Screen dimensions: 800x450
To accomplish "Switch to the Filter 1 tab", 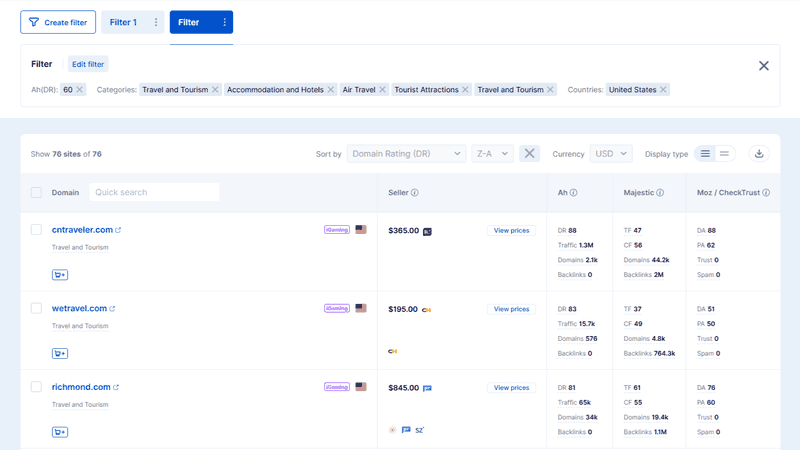I will pyautogui.click(x=123, y=22).
